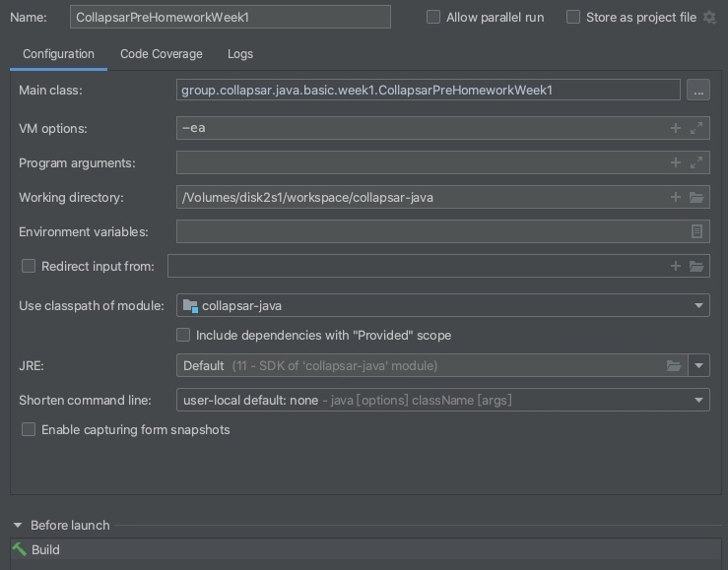The image size is (728, 570).
Task: Expand the VM options field editor
Action: tap(697, 128)
